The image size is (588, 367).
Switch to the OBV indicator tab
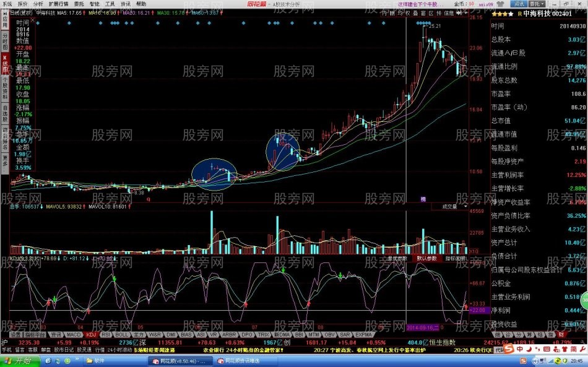point(329,334)
